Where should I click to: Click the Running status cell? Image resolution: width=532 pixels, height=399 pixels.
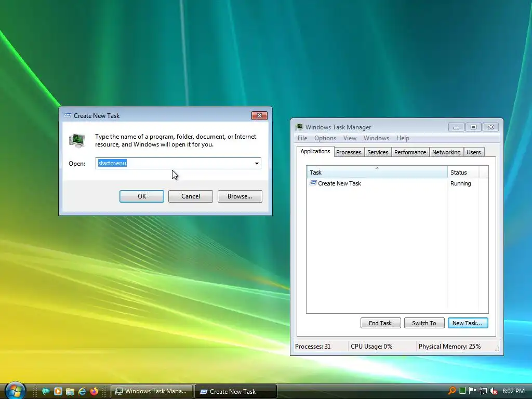click(x=460, y=183)
